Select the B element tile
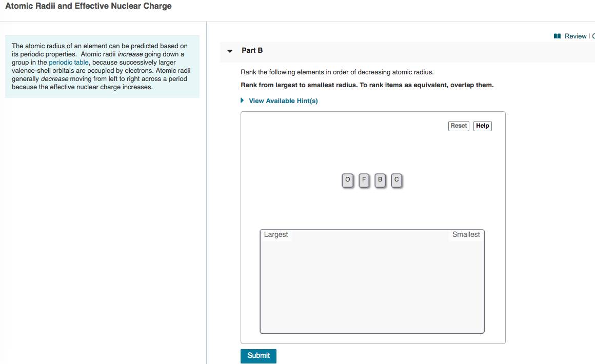 pos(380,180)
